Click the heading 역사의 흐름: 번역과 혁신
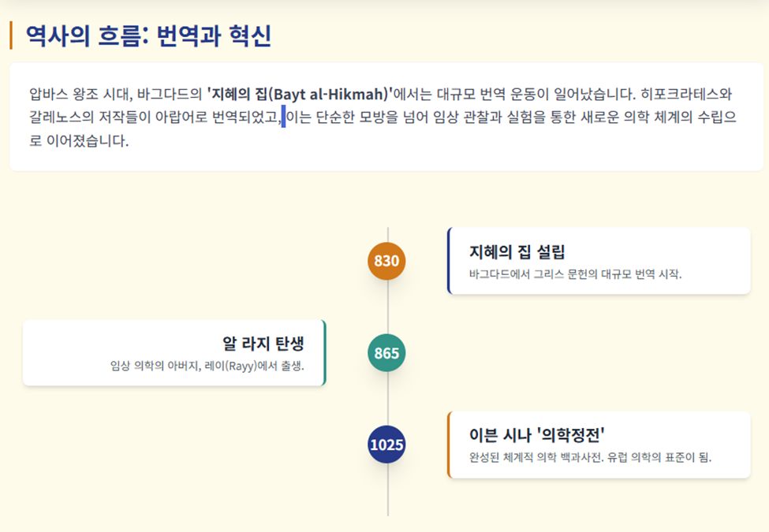 point(148,35)
